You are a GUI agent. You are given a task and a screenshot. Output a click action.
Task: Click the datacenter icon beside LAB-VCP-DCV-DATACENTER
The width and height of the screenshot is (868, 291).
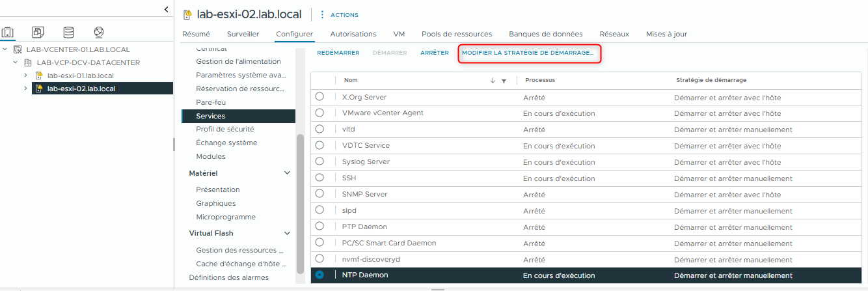(x=28, y=62)
